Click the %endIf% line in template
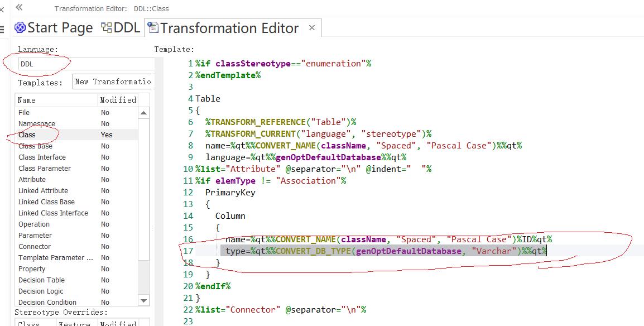The width and height of the screenshot is (644, 326). pyautogui.click(x=213, y=286)
